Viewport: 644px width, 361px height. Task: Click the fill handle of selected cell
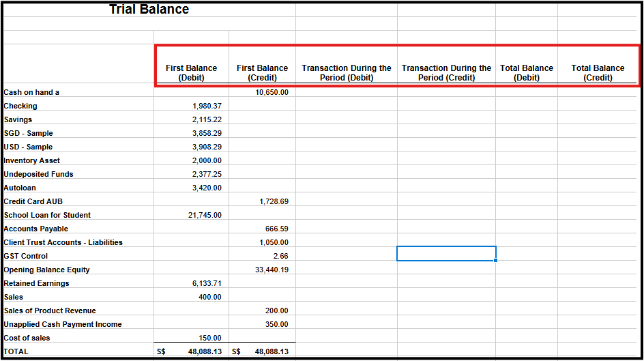[x=496, y=261]
